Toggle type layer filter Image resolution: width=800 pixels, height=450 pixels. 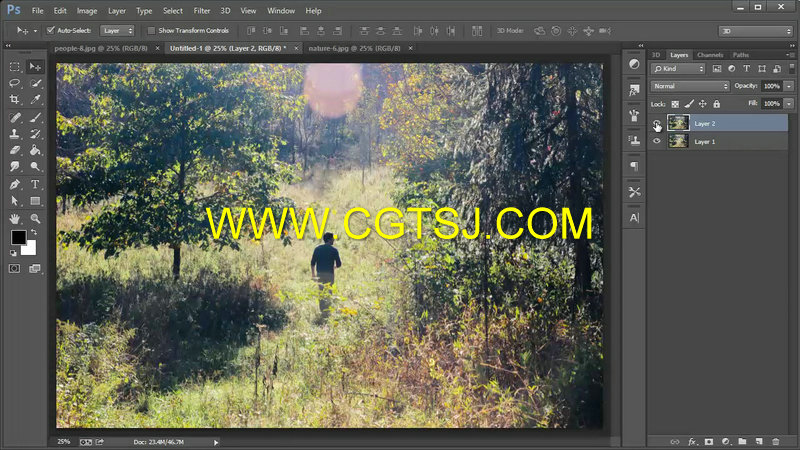[x=746, y=68]
